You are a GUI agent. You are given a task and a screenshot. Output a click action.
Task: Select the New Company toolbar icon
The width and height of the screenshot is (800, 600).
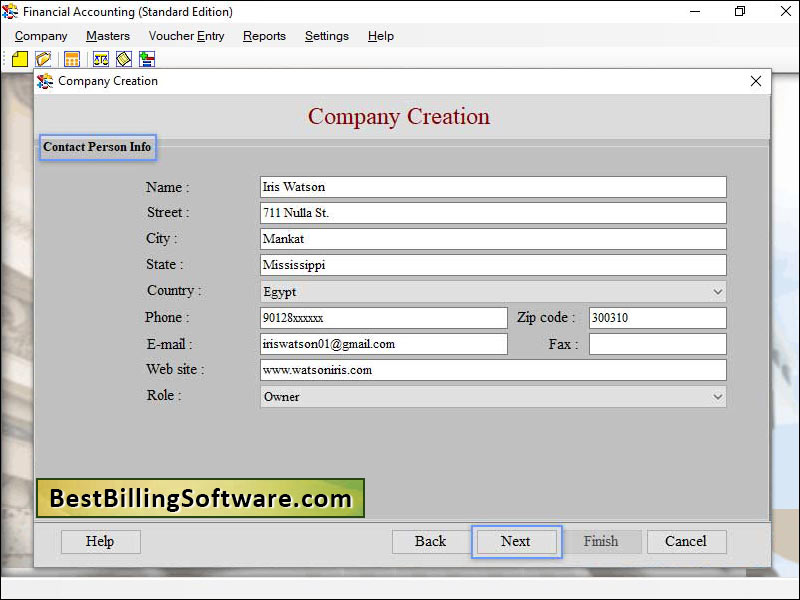click(19, 59)
